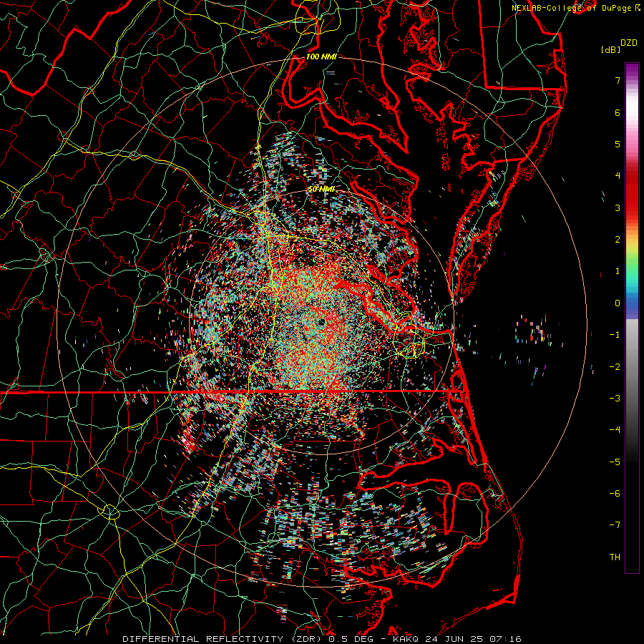Click the 2 dB scale value
This screenshot has width=644, height=644.
[x=618, y=240]
